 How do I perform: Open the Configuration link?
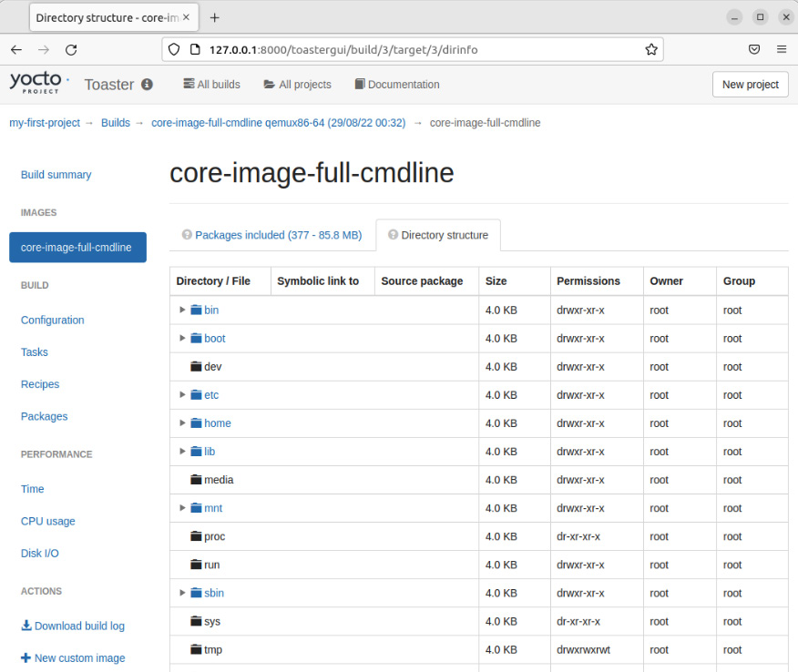point(53,320)
